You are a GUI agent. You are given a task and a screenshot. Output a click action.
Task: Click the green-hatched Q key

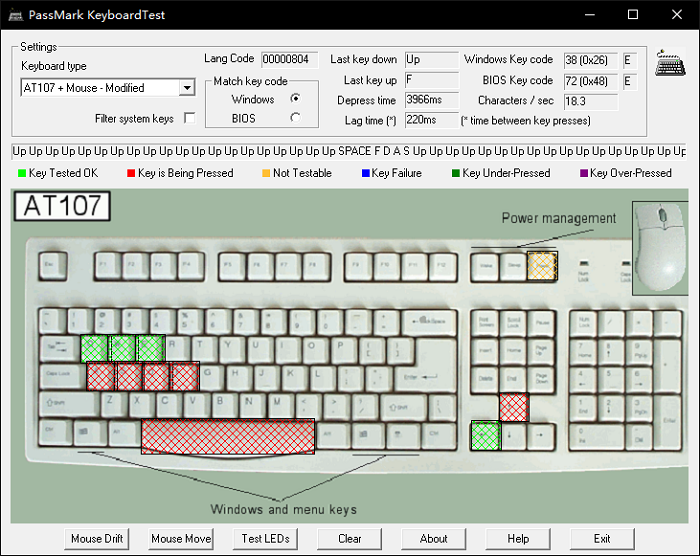point(95,349)
